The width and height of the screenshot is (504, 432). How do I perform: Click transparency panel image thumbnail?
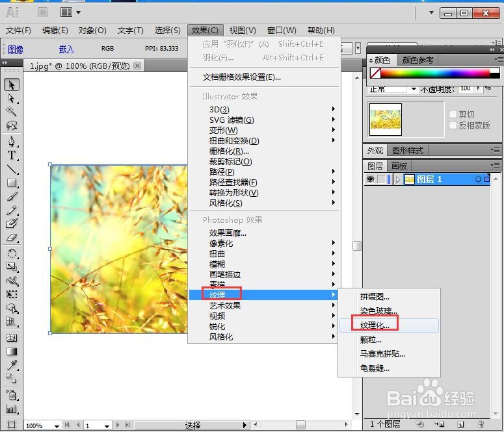(x=386, y=119)
